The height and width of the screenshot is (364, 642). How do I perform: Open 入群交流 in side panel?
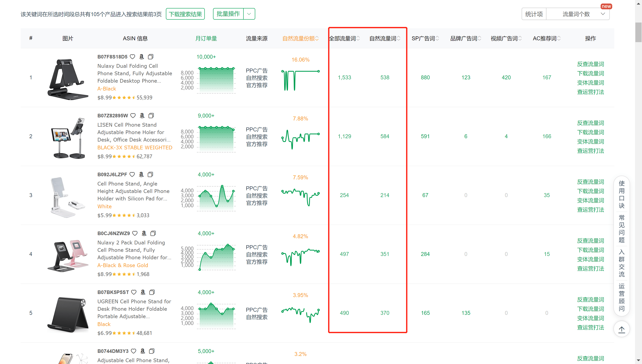pyautogui.click(x=622, y=263)
